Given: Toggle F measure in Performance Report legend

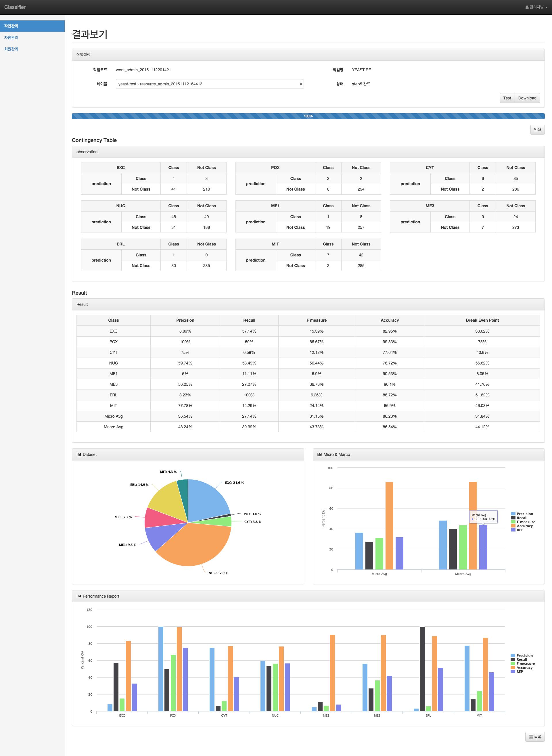Looking at the screenshot, I should pos(523,663).
